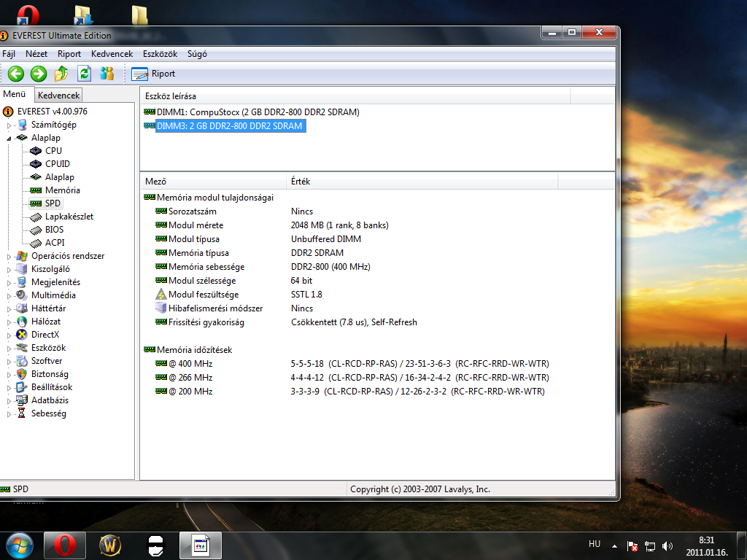This screenshot has height=560, width=747.
Task: Click the Mező column header
Action: click(x=214, y=182)
